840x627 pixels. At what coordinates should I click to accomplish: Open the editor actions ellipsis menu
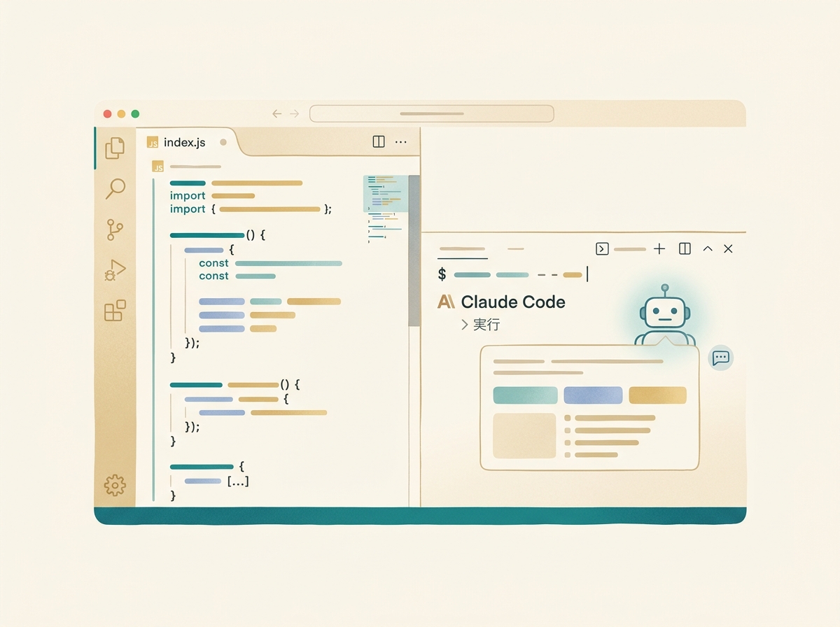400,141
